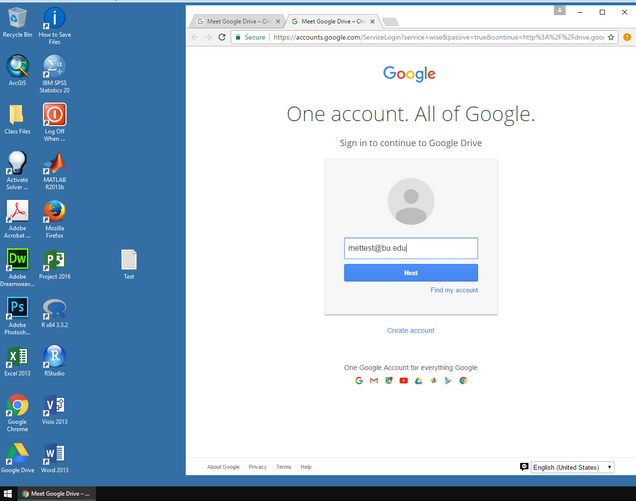
Task: Open the Privacy footer link
Action: 258,467
